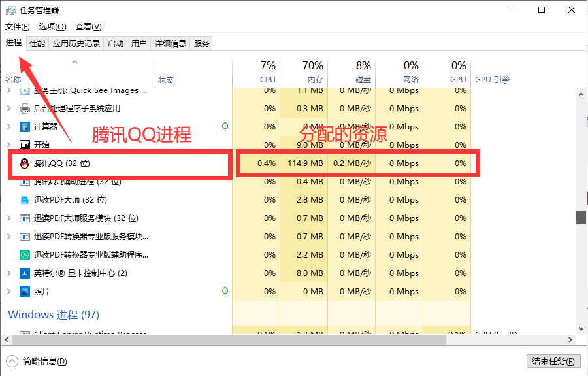Click 简略信息(D) to show fewer details

click(x=44, y=362)
